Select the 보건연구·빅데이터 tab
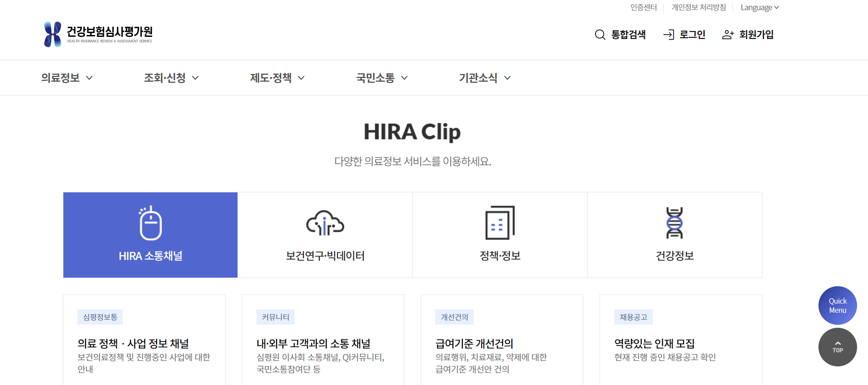The image size is (868, 385). 325,235
